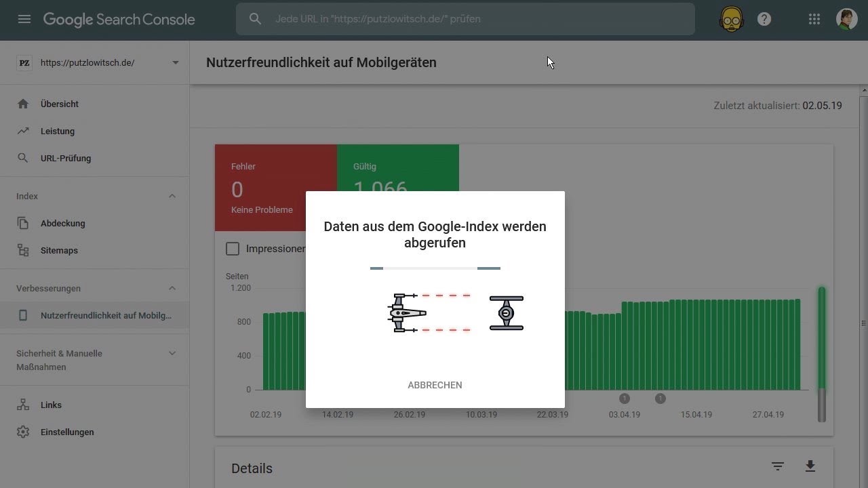The height and width of the screenshot is (488, 868).
Task: Click the page title Nutzerfreundlichkeit auf Mobilgeräten
Action: [x=321, y=62]
